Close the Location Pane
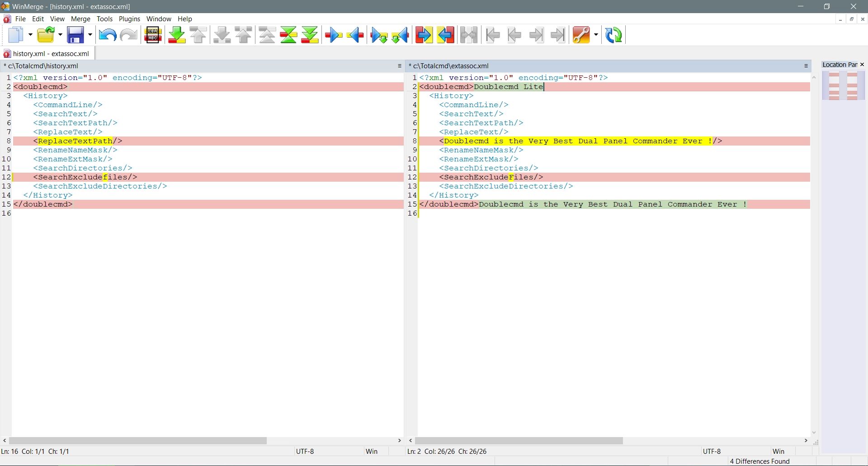 (862, 65)
